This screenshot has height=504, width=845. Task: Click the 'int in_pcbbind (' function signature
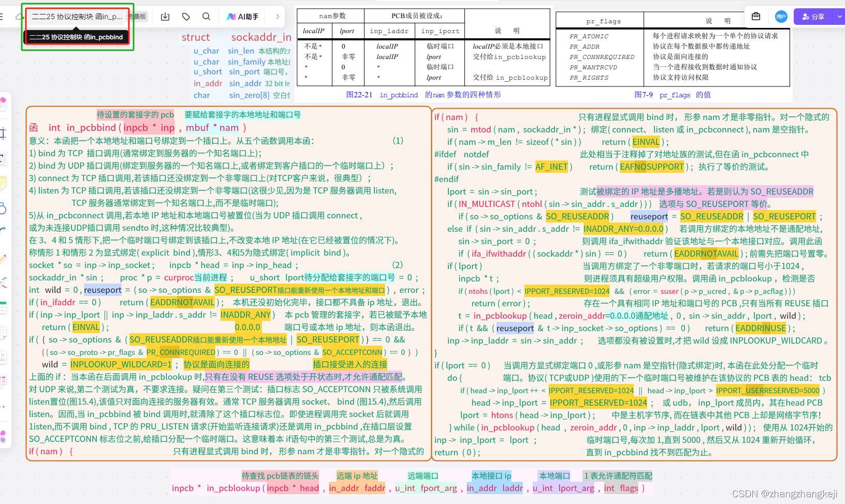click(x=85, y=128)
